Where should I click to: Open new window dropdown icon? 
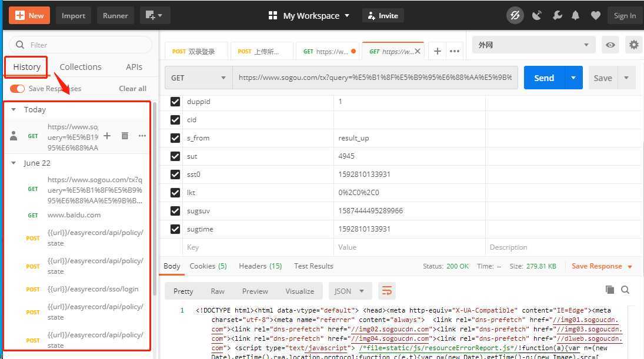point(154,16)
